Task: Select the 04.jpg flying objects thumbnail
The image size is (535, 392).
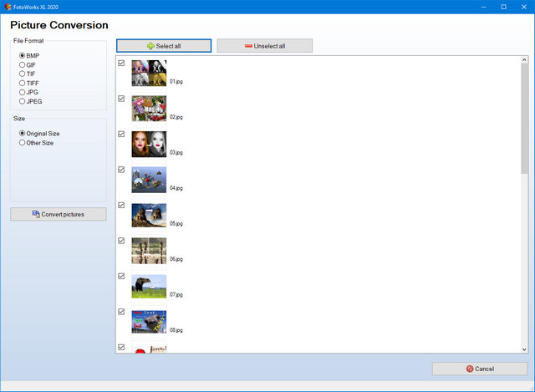Action: pyautogui.click(x=149, y=180)
